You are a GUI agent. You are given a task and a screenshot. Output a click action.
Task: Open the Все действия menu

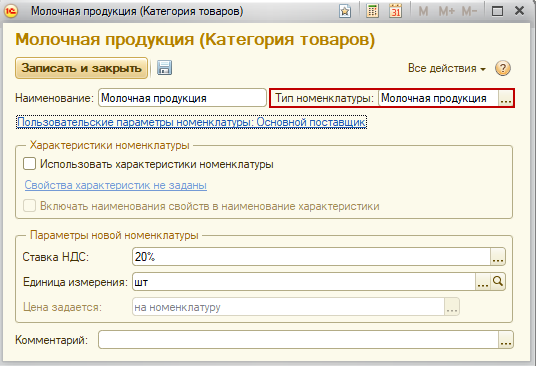click(447, 68)
